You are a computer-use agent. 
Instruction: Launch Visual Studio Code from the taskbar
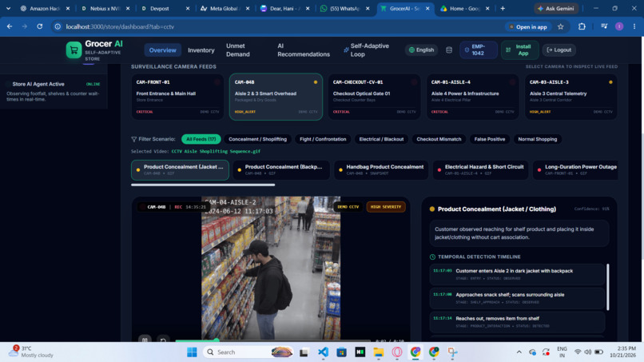(323, 352)
